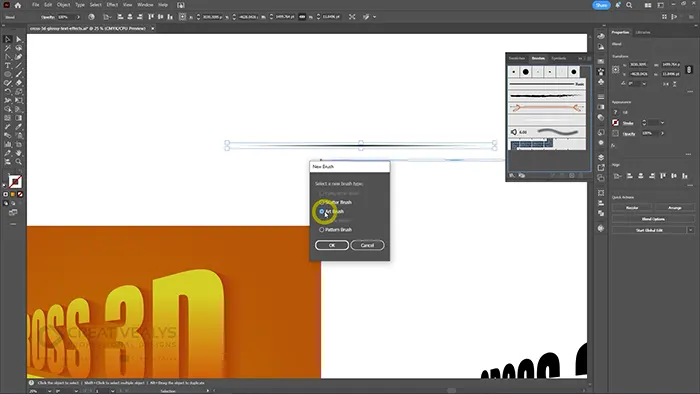
Task: Open the Effect menu
Action: [x=112, y=5]
